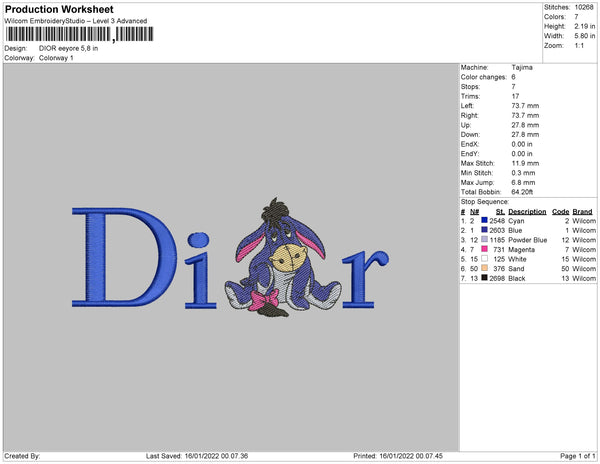The image size is (600, 464).
Task: Click the 'Powder Blue' description text
Action: point(528,240)
